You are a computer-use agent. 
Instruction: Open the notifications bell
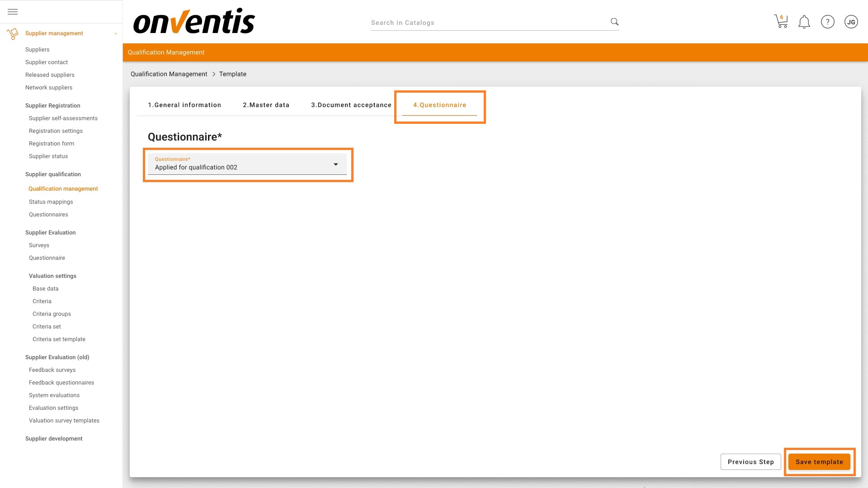point(804,22)
